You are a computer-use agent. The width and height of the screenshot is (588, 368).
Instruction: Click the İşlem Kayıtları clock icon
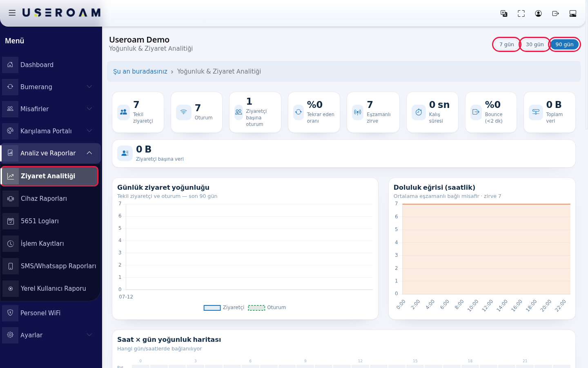(11, 244)
